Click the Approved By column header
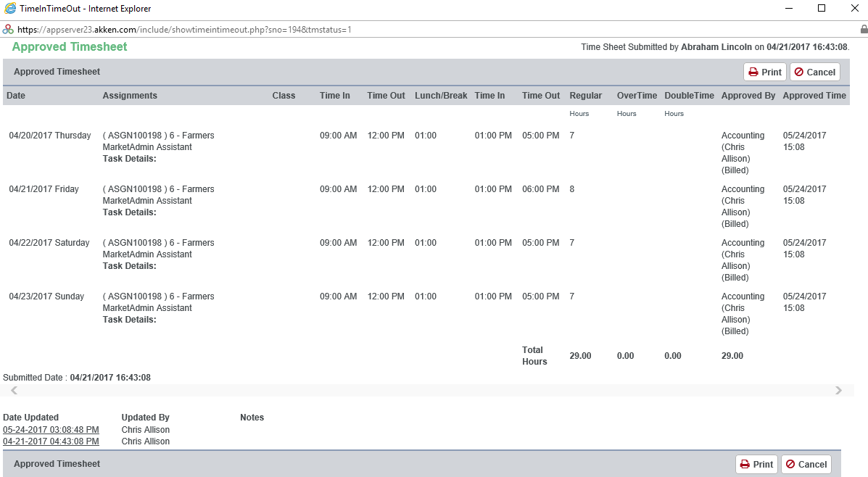The image size is (868, 477). (748, 95)
